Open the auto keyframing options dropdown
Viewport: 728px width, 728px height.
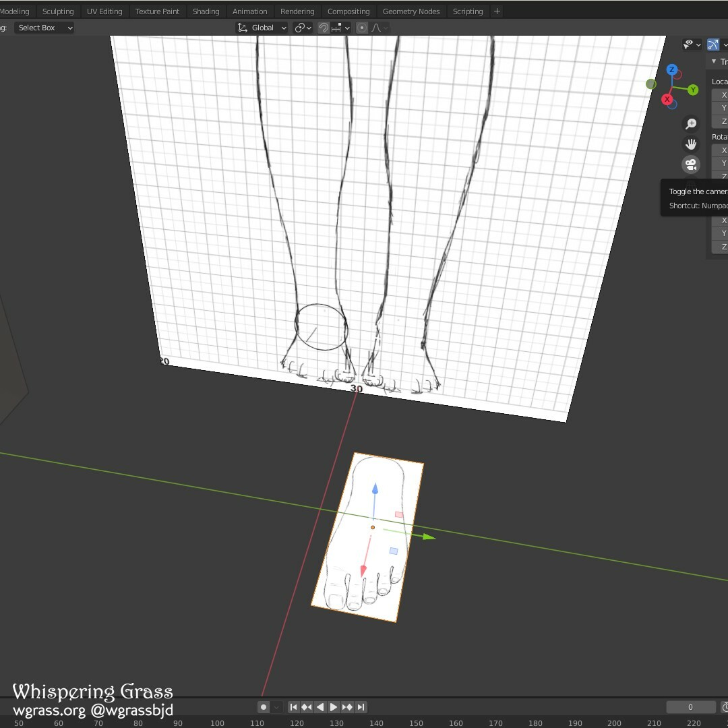[x=276, y=707]
